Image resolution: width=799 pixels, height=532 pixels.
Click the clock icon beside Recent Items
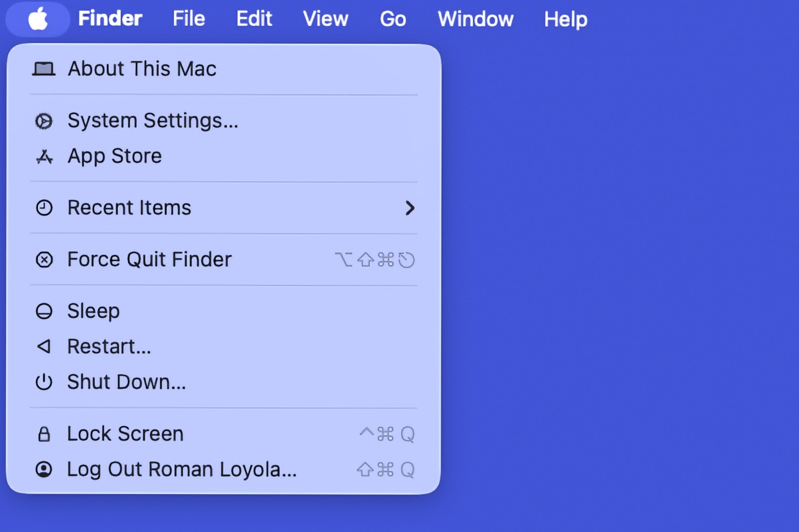[44, 208]
